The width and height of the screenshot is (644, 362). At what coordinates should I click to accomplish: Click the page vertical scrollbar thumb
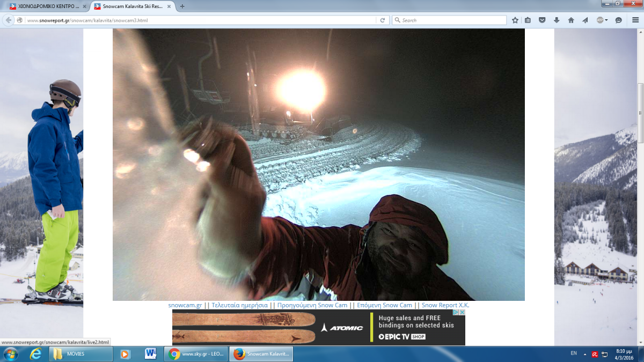click(x=640, y=113)
